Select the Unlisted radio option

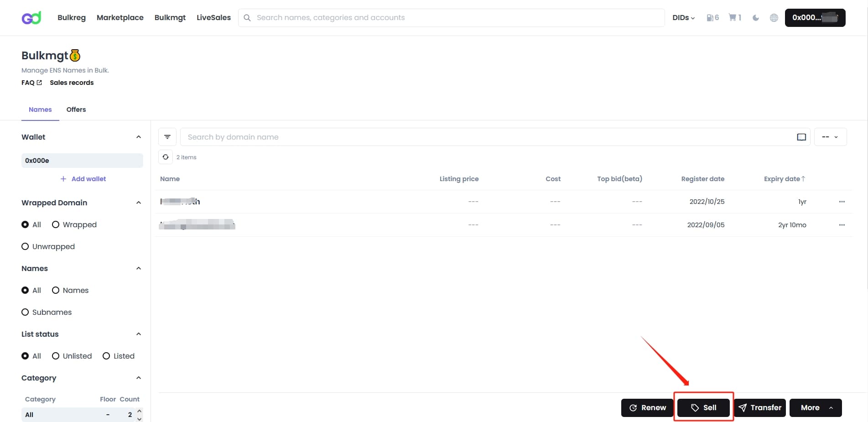tap(56, 356)
